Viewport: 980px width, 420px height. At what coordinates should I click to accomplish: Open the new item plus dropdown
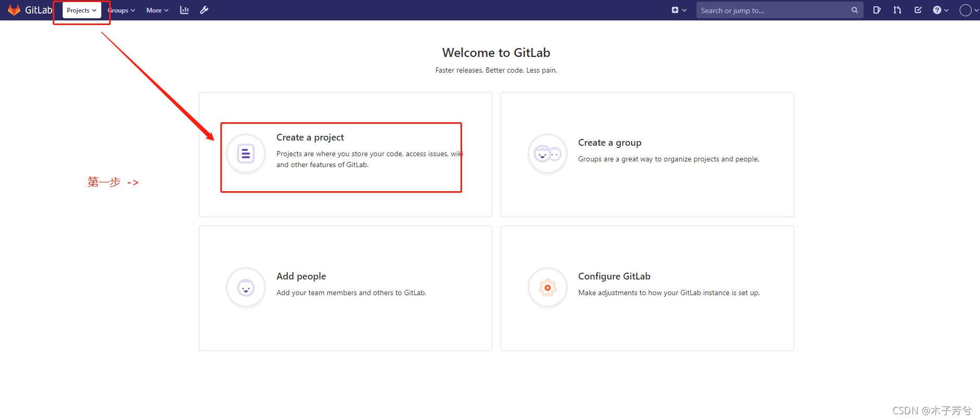click(679, 10)
